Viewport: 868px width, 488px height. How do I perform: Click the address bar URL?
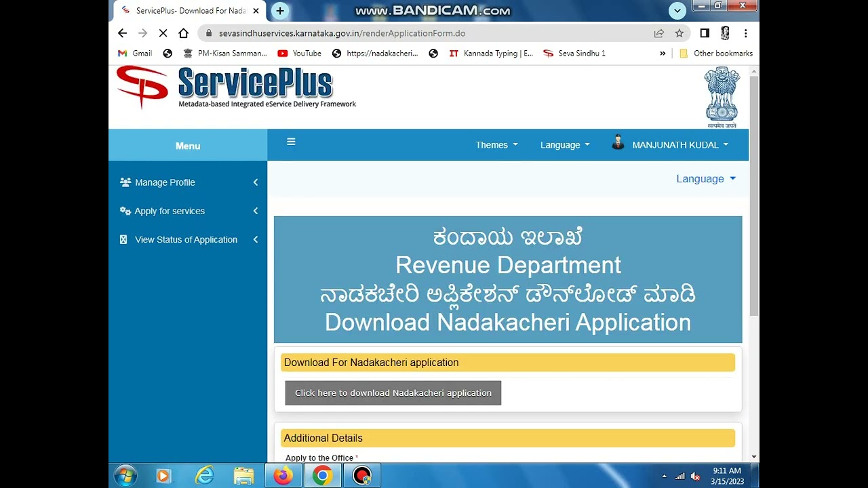[x=342, y=33]
